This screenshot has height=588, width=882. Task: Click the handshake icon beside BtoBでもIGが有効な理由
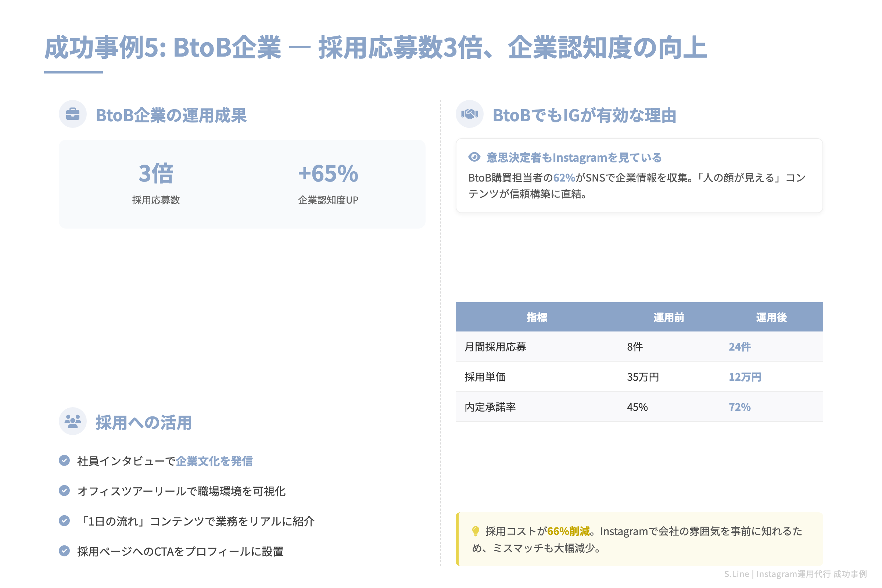click(x=470, y=114)
